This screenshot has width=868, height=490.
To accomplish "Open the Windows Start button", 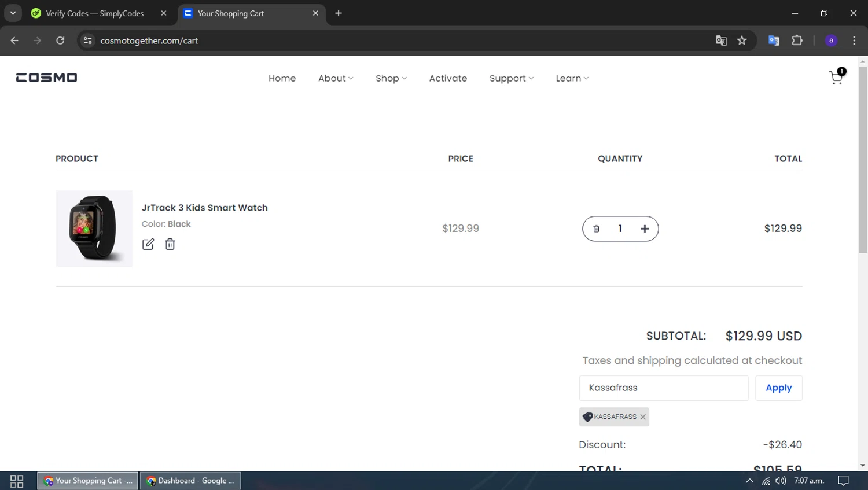I will [x=17, y=481].
